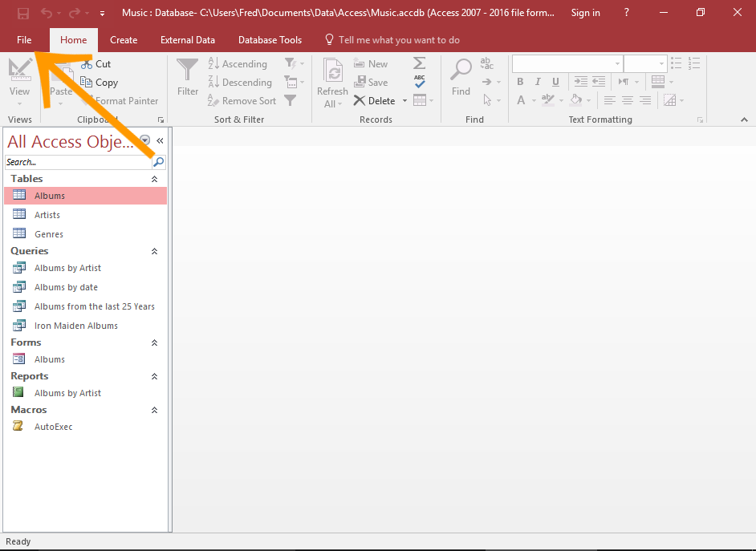Open the Albums table
The height and width of the screenshot is (551, 756).
coord(85,196)
